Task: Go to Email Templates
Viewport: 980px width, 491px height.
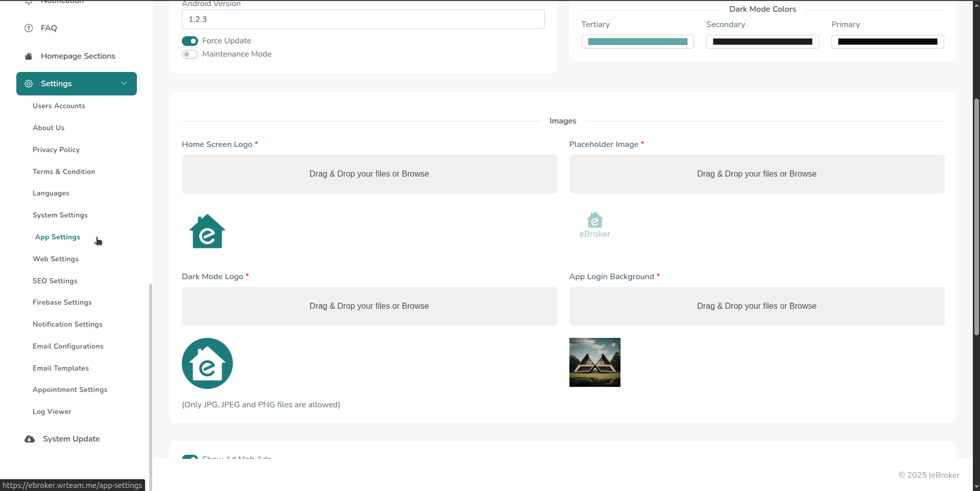Action: (60, 368)
